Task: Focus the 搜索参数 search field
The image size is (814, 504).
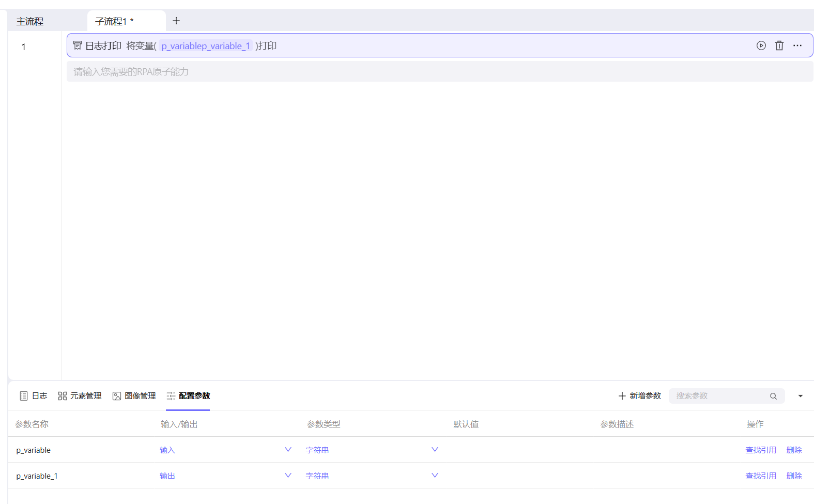Action: tap(718, 396)
